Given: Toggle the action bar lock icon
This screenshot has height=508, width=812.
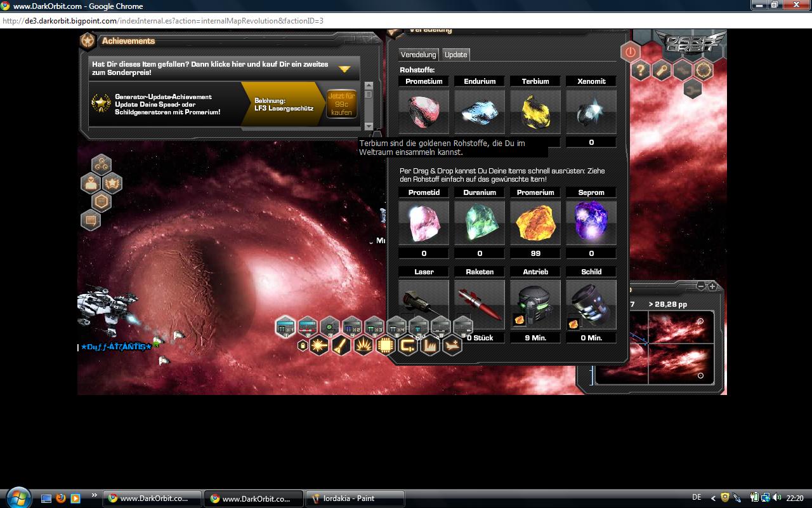Looking at the screenshot, I should [x=303, y=345].
